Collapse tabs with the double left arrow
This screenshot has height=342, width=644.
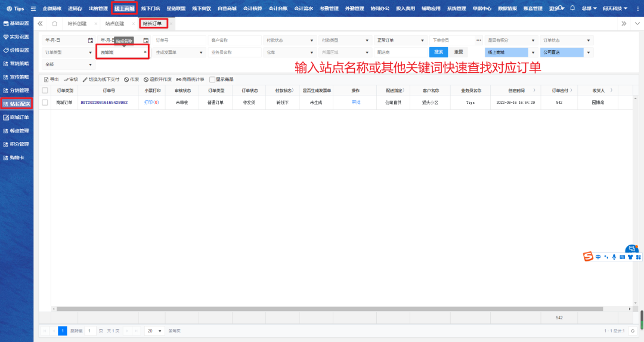pyautogui.click(x=40, y=23)
